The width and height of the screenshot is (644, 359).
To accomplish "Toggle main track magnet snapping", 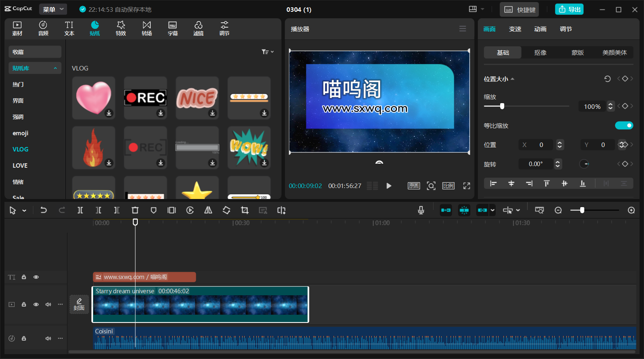I will [446, 210].
